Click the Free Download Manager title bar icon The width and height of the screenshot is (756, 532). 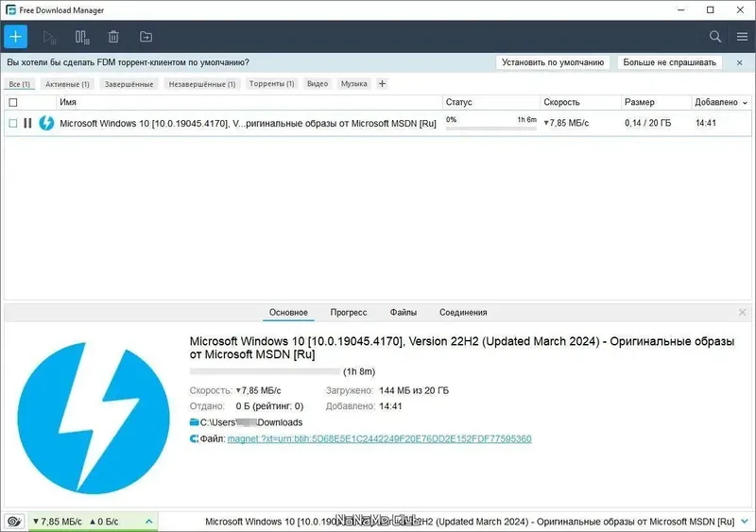(10, 10)
